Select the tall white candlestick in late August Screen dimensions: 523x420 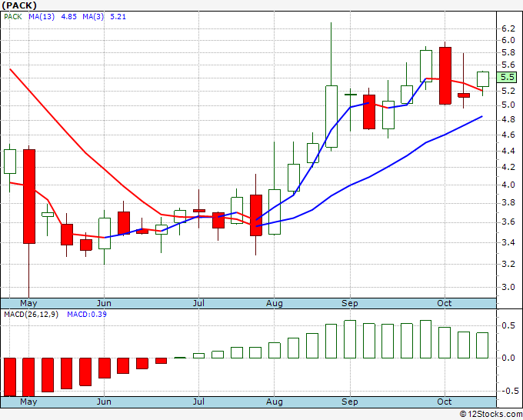(x=331, y=116)
